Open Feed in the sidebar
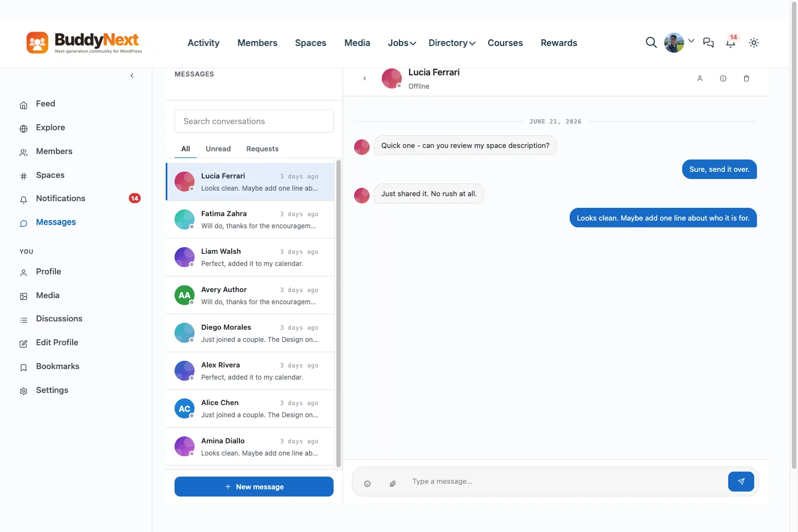 45,104
